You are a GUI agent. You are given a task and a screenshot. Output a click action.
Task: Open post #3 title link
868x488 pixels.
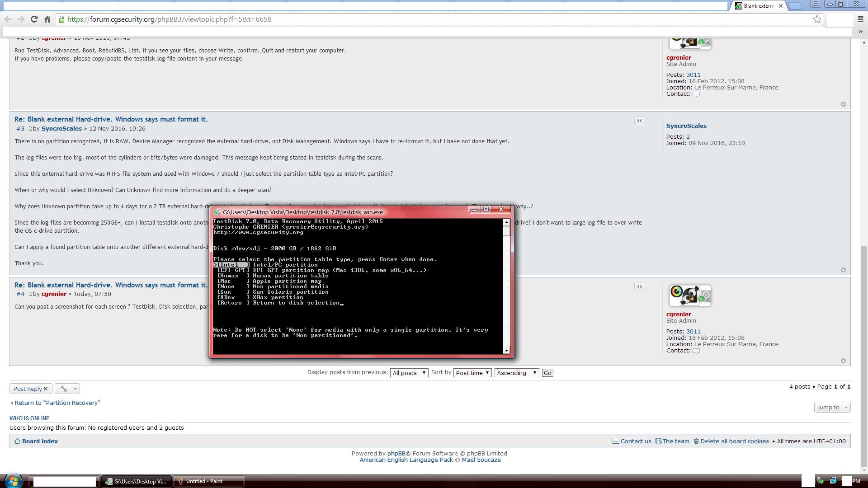tap(111, 119)
